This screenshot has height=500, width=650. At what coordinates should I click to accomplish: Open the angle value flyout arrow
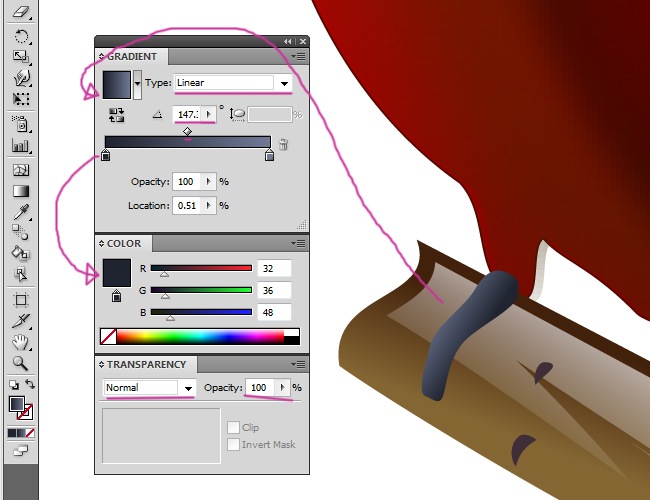[x=209, y=114]
